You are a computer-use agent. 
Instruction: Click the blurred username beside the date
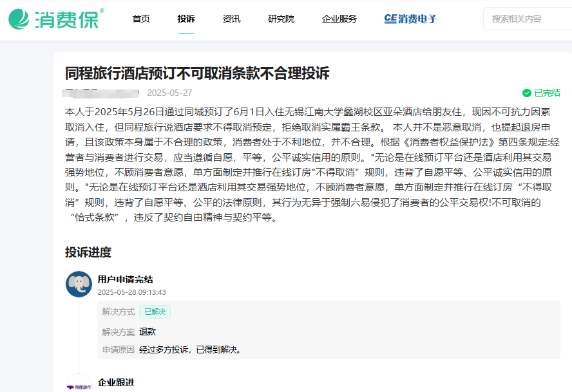100,93
